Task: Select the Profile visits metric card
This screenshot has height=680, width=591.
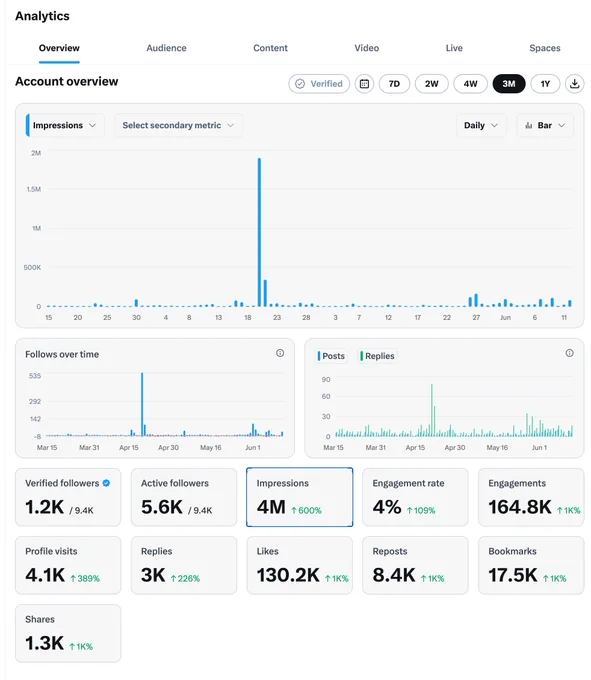Action: point(68,565)
